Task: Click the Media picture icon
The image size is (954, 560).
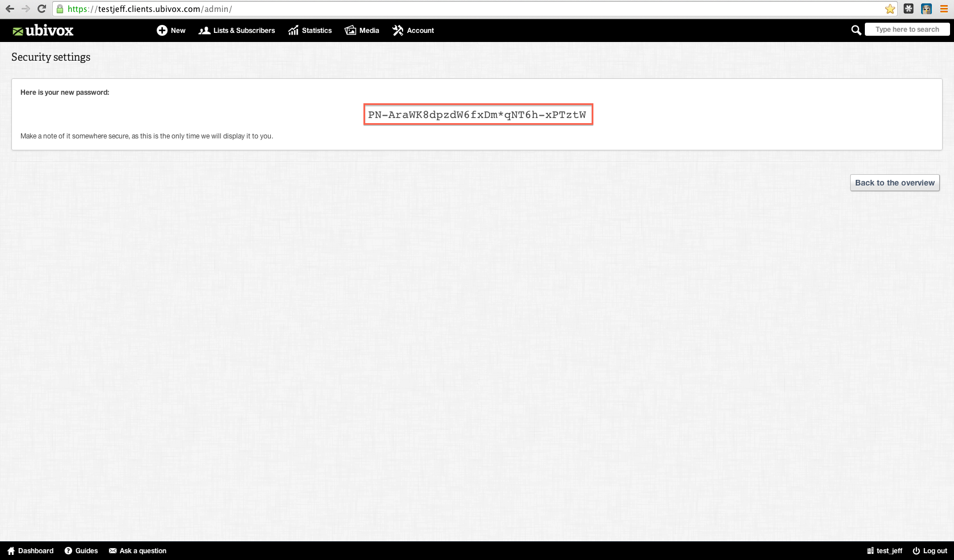Action: click(x=350, y=31)
